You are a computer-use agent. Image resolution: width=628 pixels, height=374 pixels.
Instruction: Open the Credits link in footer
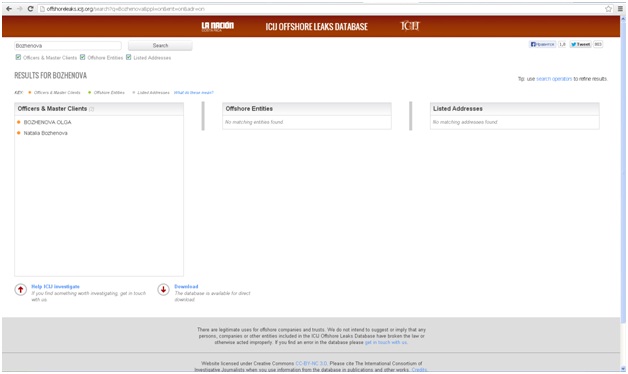coord(419,370)
